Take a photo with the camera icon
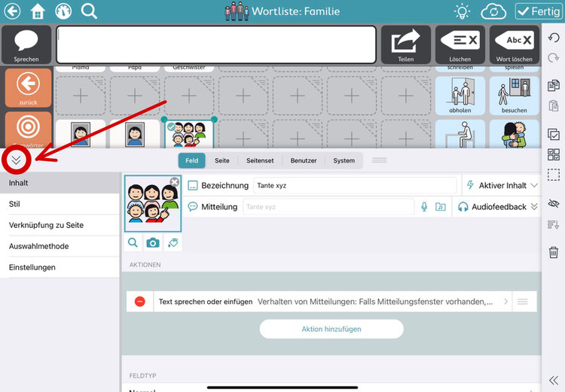The image size is (565, 392). [x=153, y=243]
